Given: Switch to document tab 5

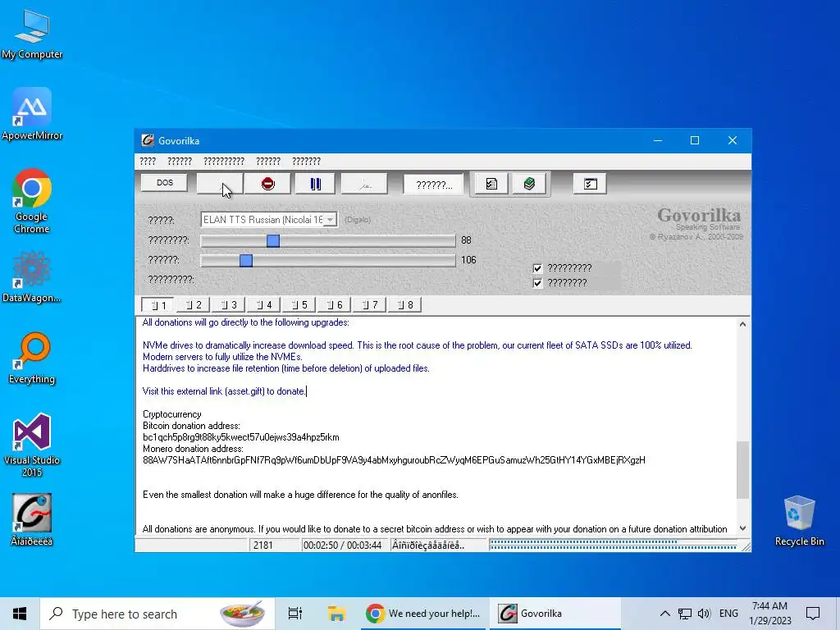Looking at the screenshot, I should coord(299,305).
